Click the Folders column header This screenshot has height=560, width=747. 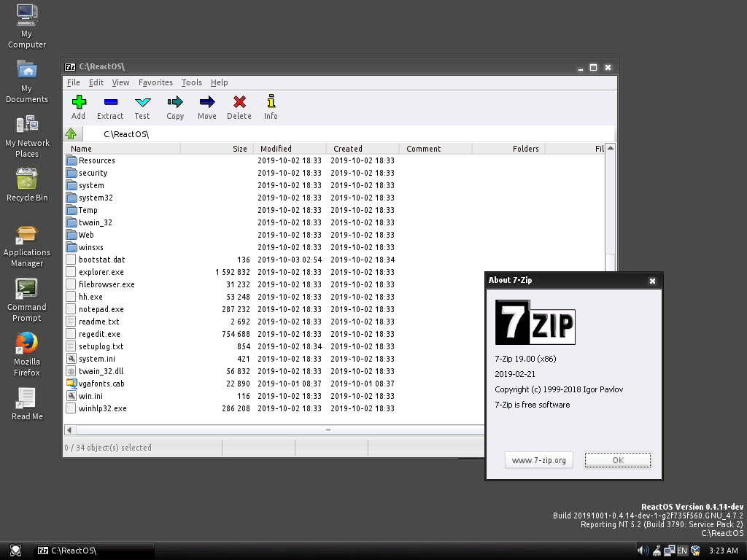tap(508, 149)
